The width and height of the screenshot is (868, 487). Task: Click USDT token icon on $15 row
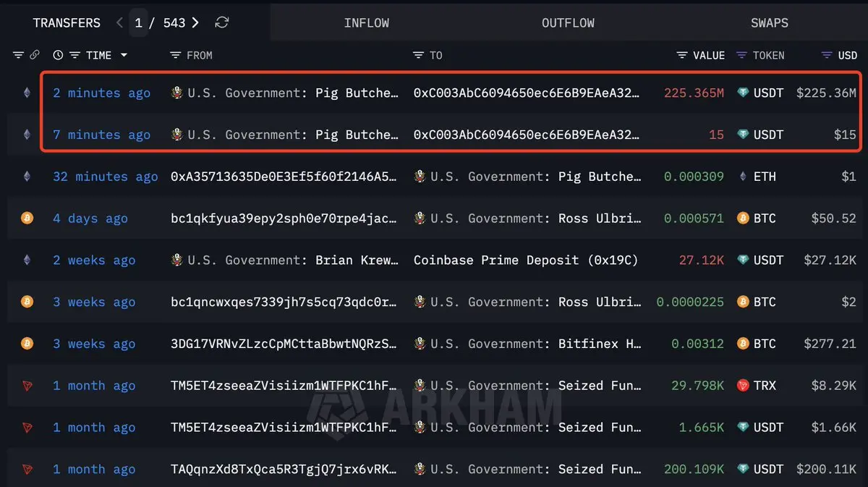pos(742,135)
